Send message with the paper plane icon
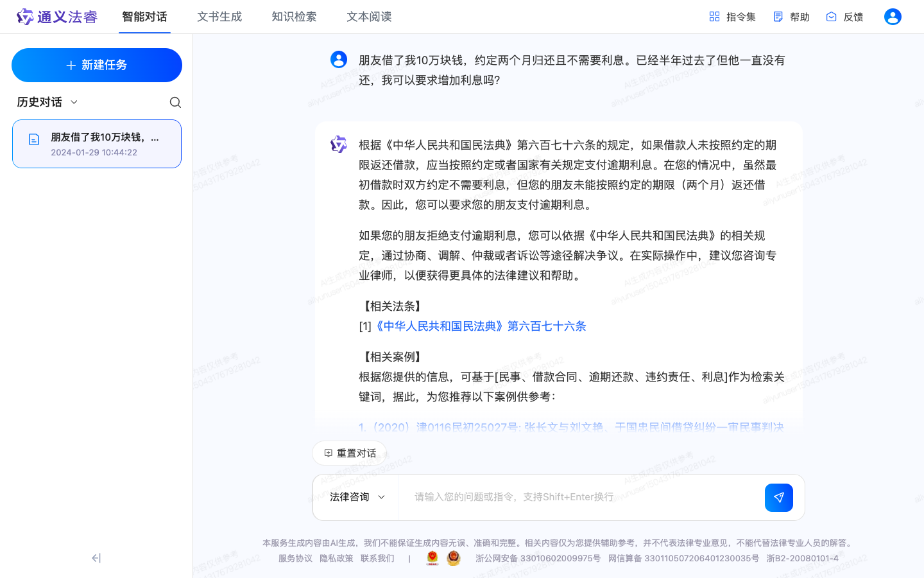 (x=778, y=497)
